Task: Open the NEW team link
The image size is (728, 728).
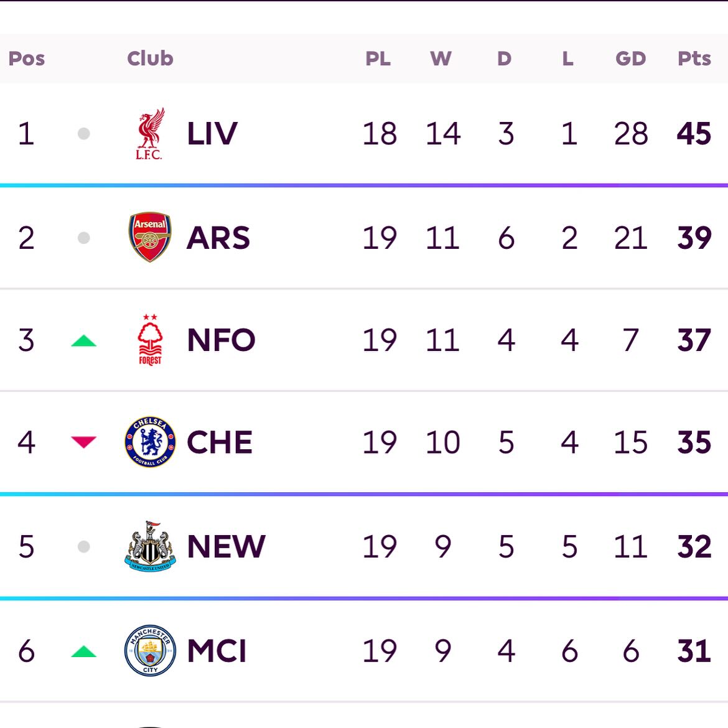Action: [x=226, y=546]
